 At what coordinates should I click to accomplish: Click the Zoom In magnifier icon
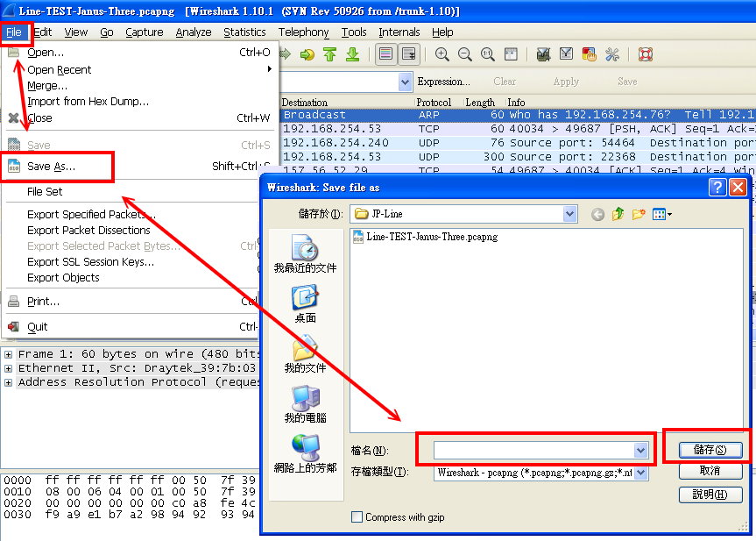click(x=442, y=54)
